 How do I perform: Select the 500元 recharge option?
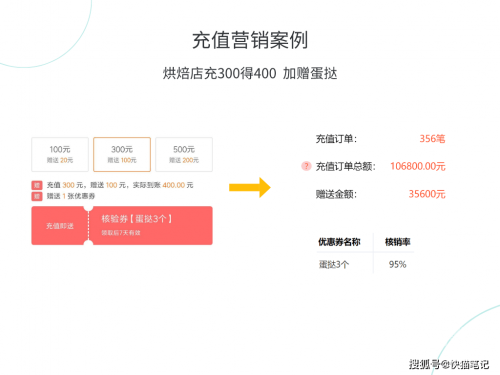point(184,154)
